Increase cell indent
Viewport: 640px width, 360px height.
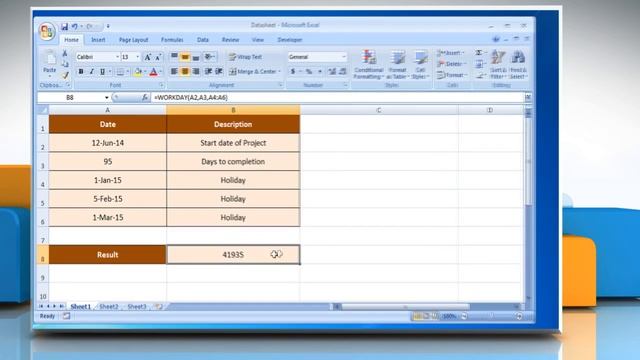tap(219, 71)
